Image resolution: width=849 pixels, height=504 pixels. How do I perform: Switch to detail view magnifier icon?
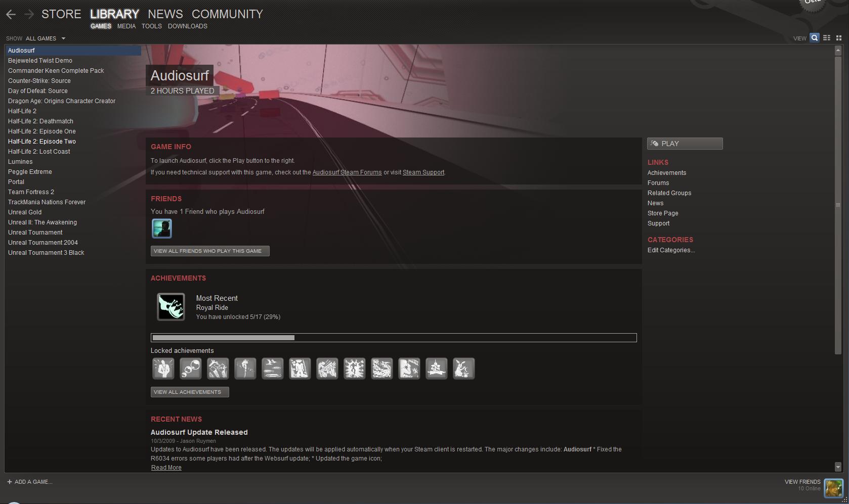[814, 38]
